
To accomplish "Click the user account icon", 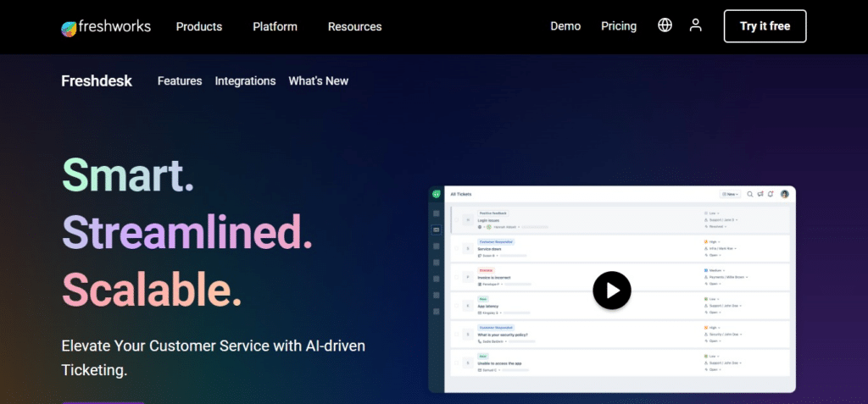I will point(696,25).
